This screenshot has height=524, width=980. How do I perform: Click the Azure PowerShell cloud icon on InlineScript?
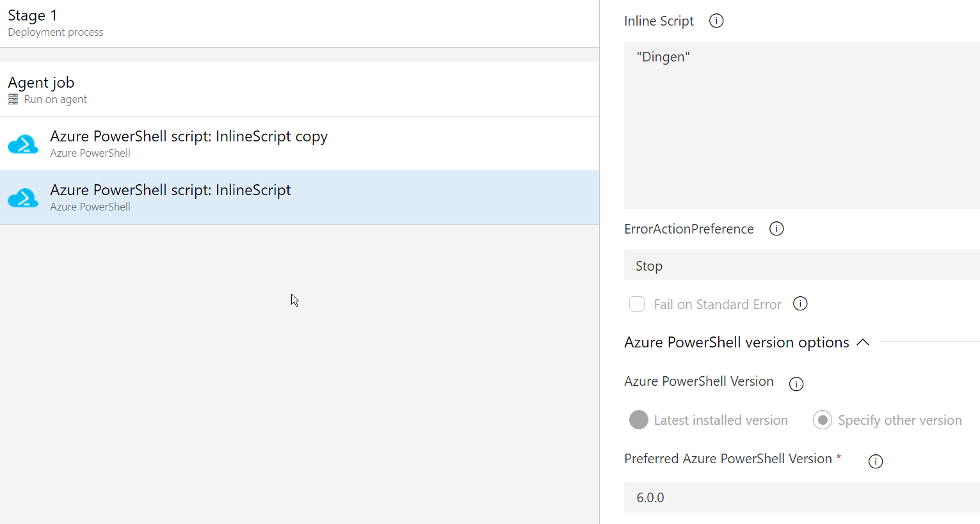pos(23,198)
